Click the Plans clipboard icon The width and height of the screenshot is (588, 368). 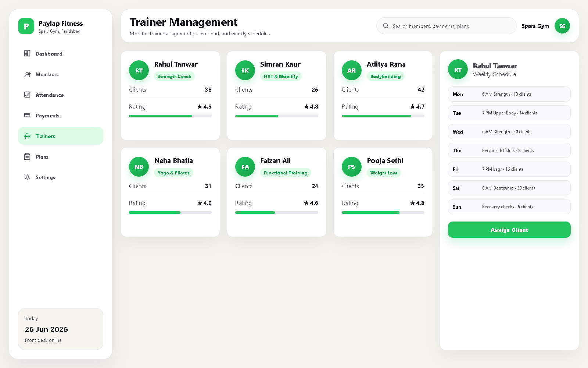click(x=27, y=156)
